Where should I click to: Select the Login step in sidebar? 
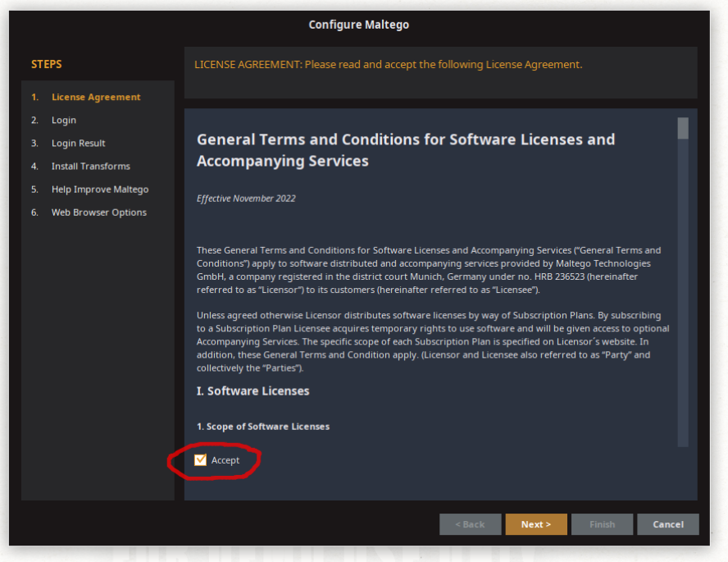coord(64,120)
